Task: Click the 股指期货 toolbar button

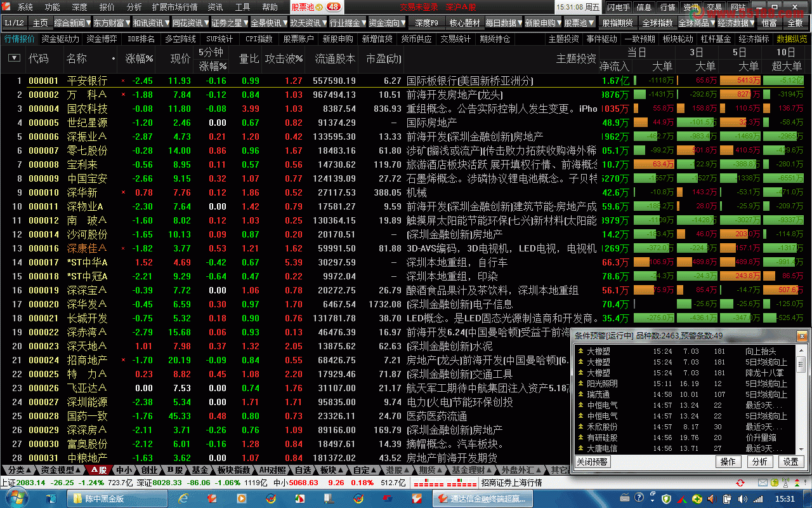Action: coord(617,23)
